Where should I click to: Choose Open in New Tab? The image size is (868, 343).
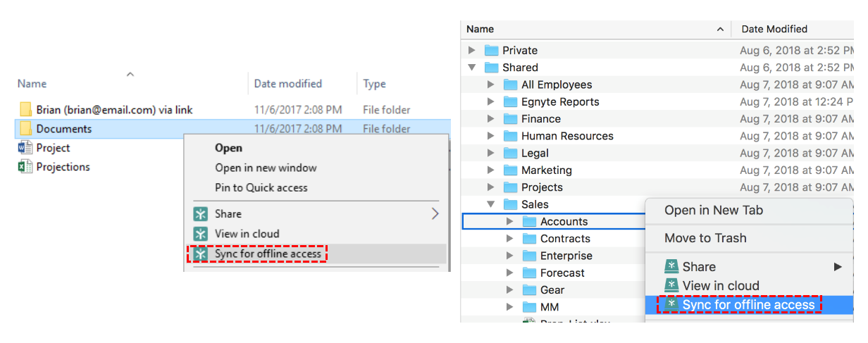point(713,211)
